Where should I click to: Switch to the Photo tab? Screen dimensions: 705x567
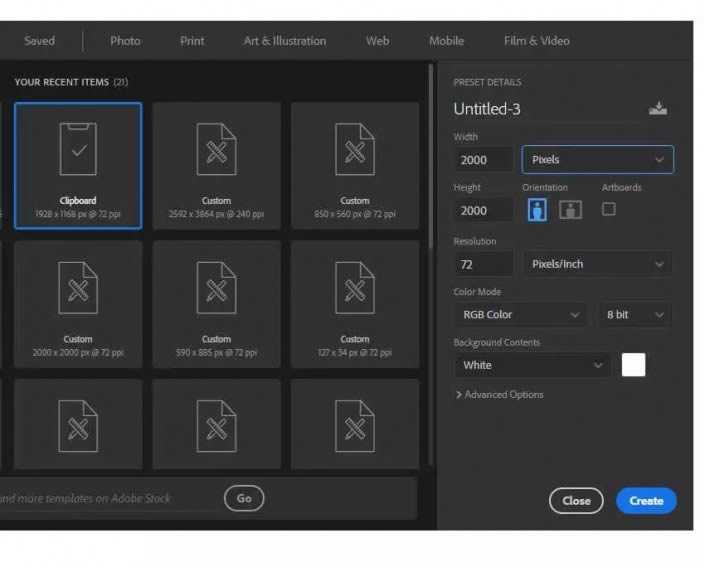(x=125, y=41)
